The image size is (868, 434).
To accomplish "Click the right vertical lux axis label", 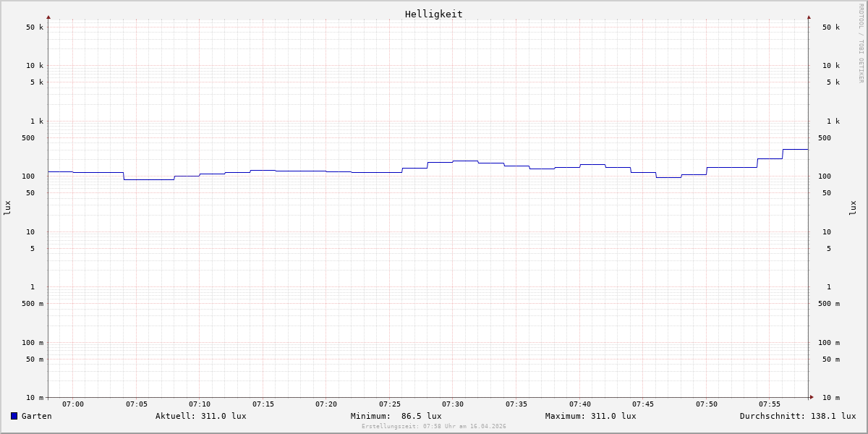I will [853, 208].
